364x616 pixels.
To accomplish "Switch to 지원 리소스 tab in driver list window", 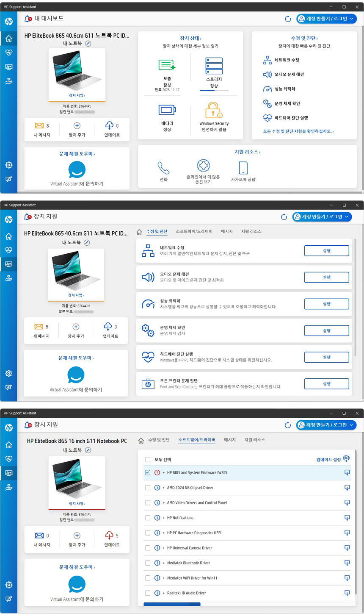I will [254, 440].
